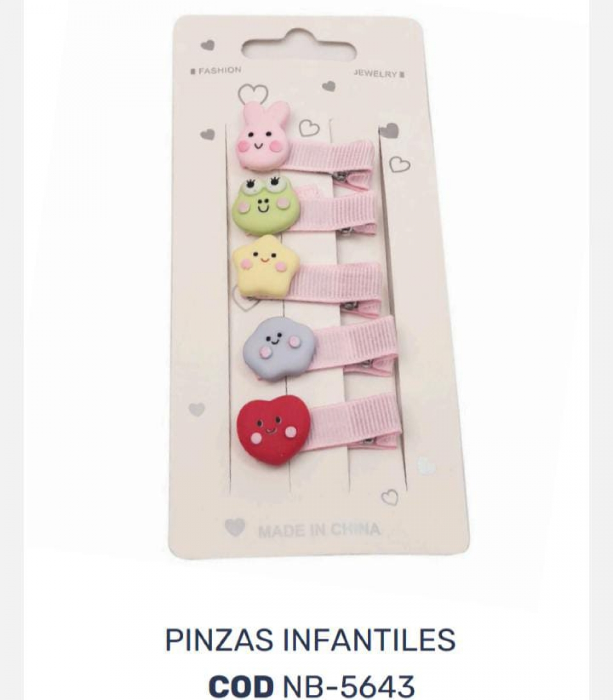Click the COD NB-5643 product code

click(311, 685)
